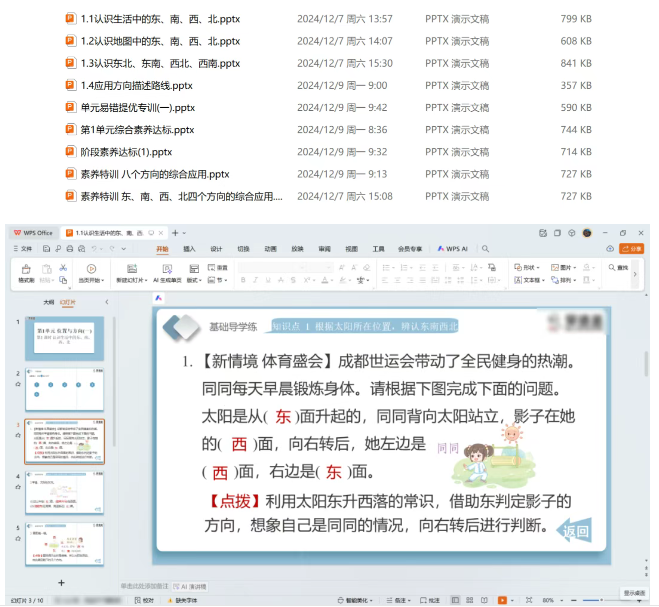Open the 版式 layout dropdown
This screenshot has height=607, width=659.
[x=194, y=273]
